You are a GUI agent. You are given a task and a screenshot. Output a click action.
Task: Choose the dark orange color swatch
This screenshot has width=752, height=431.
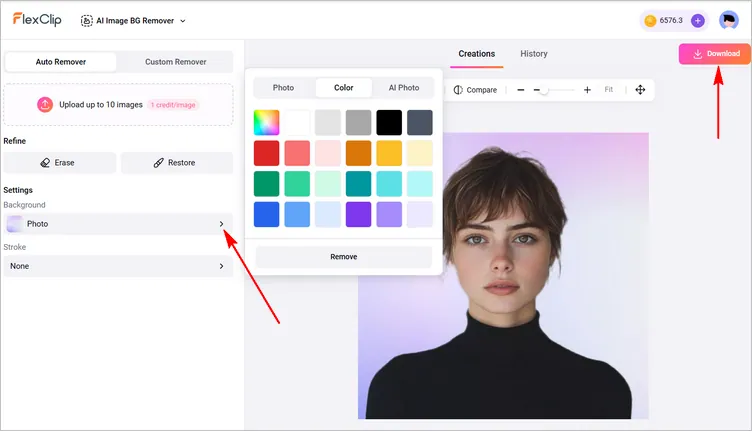359,153
